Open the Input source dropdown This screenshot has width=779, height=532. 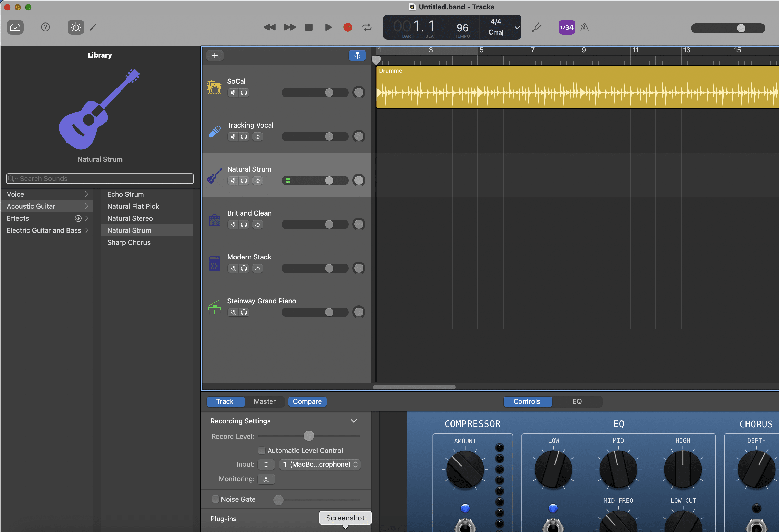coord(319,464)
